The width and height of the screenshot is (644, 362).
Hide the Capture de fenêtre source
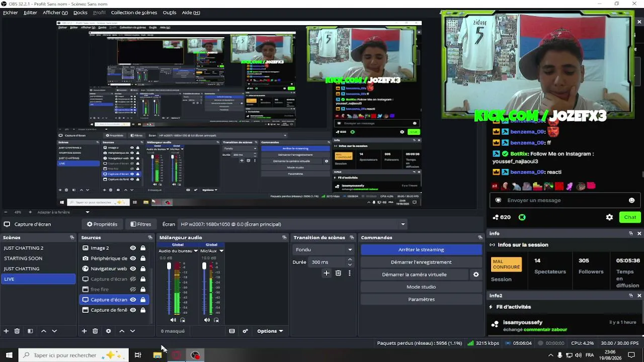(x=133, y=310)
